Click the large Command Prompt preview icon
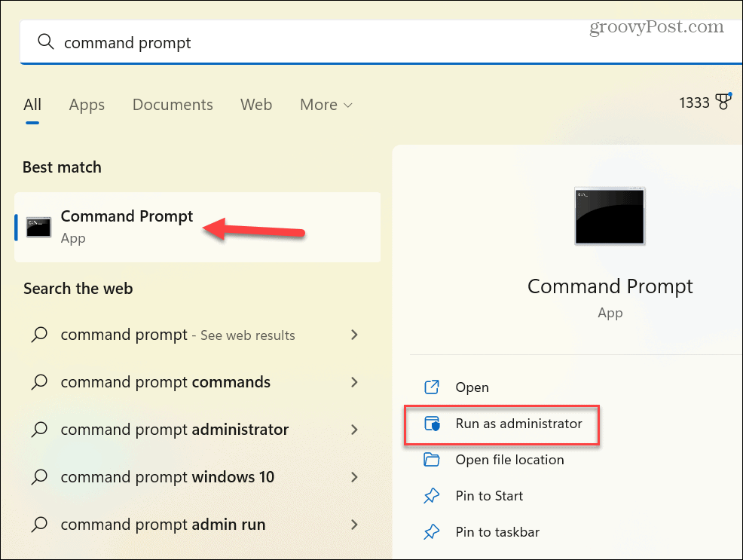This screenshot has height=560, width=743. click(610, 216)
